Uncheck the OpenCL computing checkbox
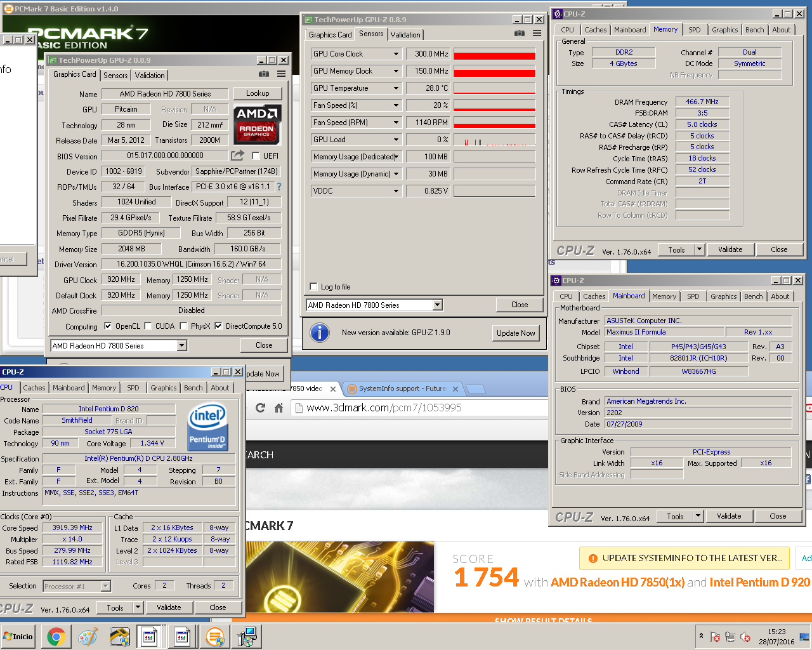Viewport: 812px width, 650px height. pos(108,326)
